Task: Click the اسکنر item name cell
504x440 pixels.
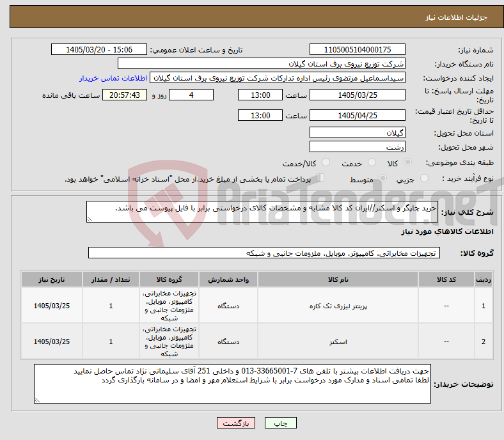Action: [338, 342]
